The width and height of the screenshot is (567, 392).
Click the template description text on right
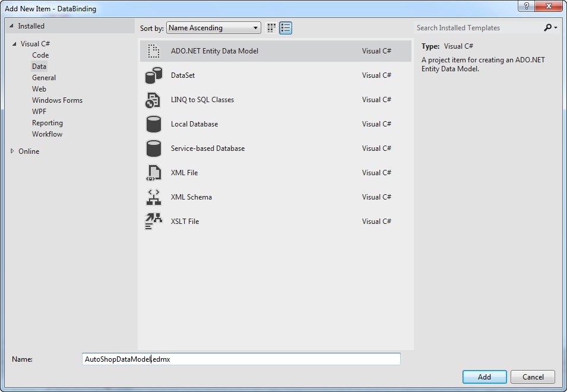coord(483,64)
